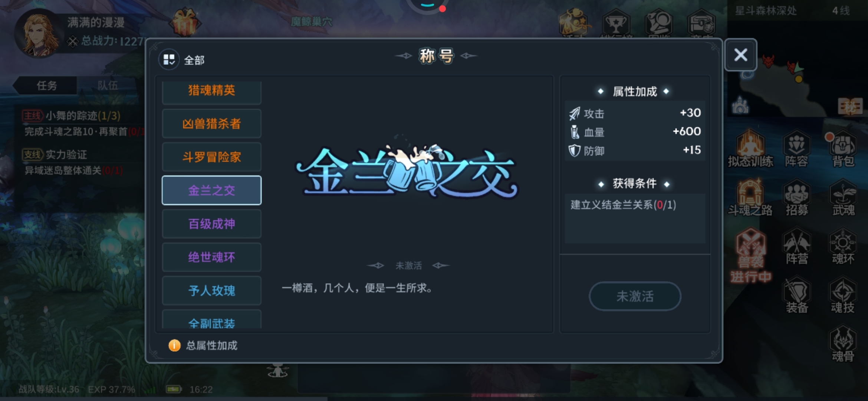This screenshot has width=868, height=401.
Task: Switch to the 队伍 team tab
Action: (108, 86)
